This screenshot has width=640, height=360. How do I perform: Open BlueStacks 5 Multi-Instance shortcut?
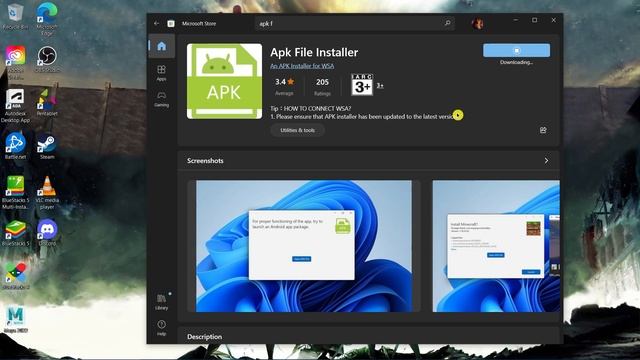(x=16, y=193)
